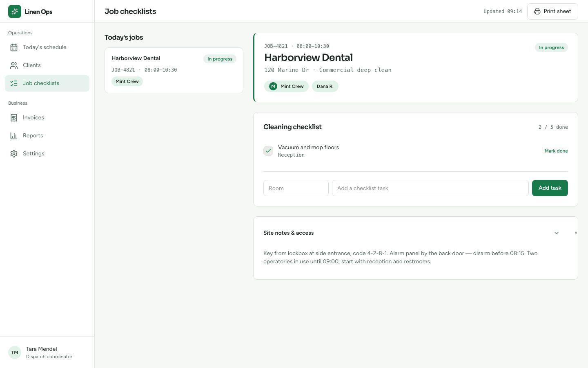Click the 120 Marine Dr address line
This screenshot has width=588, height=368.
point(327,70)
